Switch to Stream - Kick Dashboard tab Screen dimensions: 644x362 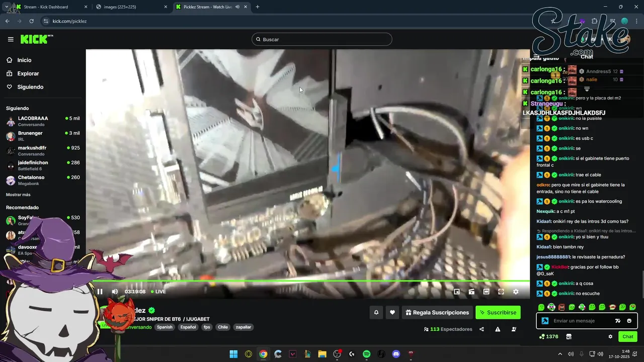point(50,7)
